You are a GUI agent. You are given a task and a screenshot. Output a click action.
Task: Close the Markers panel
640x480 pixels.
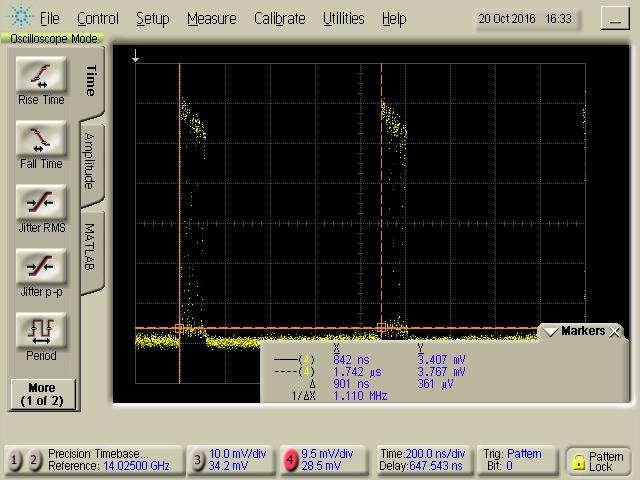pos(614,331)
